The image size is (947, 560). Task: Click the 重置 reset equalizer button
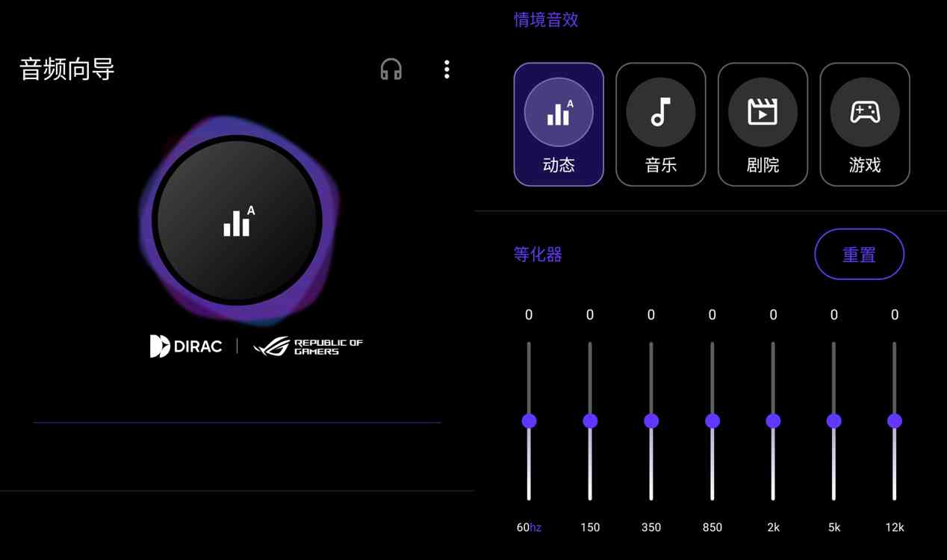click(x=859, y=255)
